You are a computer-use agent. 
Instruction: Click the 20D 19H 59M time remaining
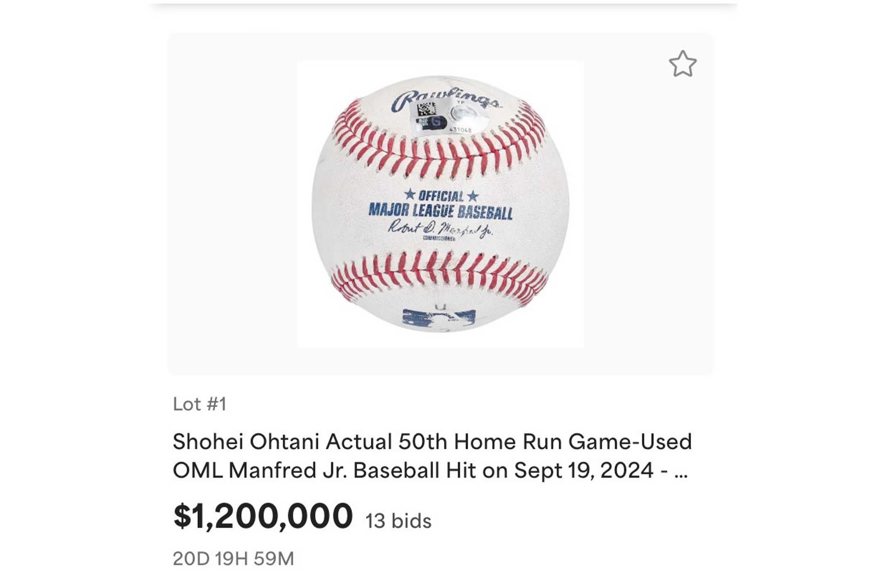pos(233,559)
